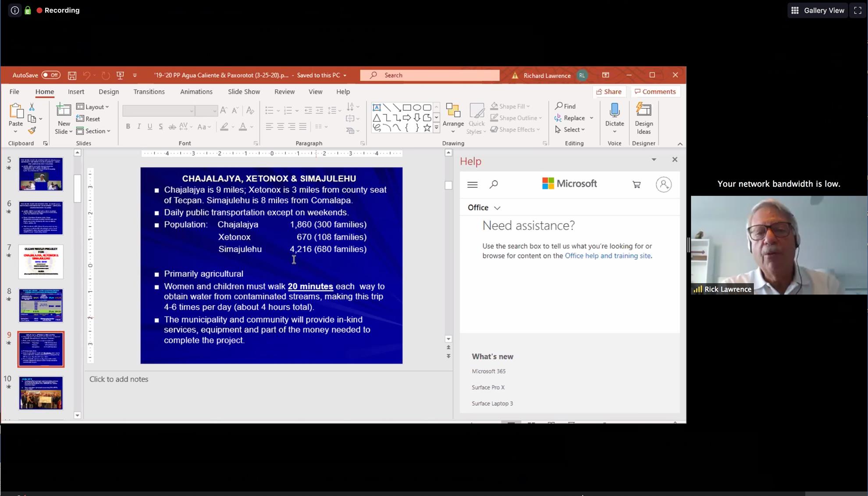This screenshot has width=868, height=496.
Task: Click the Share button
Action: point(608,92)
